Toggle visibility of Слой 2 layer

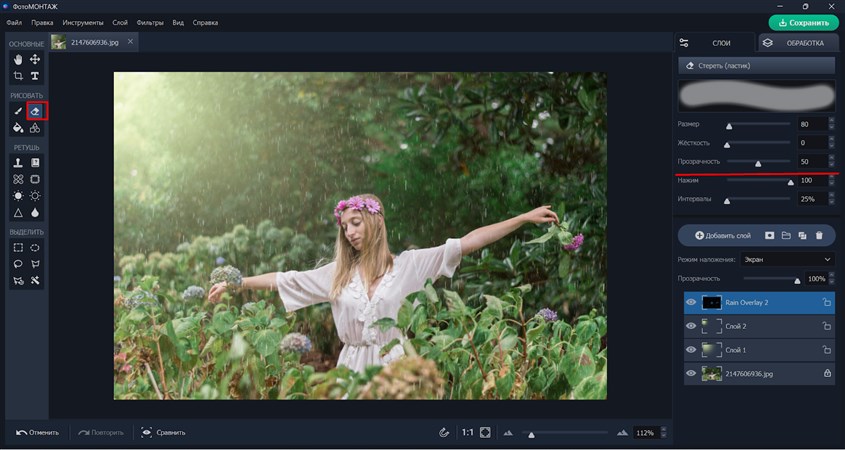tap(691, 326)
